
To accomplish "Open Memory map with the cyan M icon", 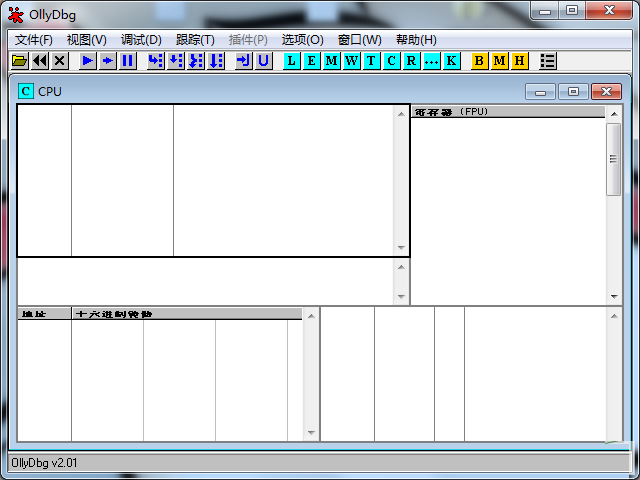I will [331, 61].
